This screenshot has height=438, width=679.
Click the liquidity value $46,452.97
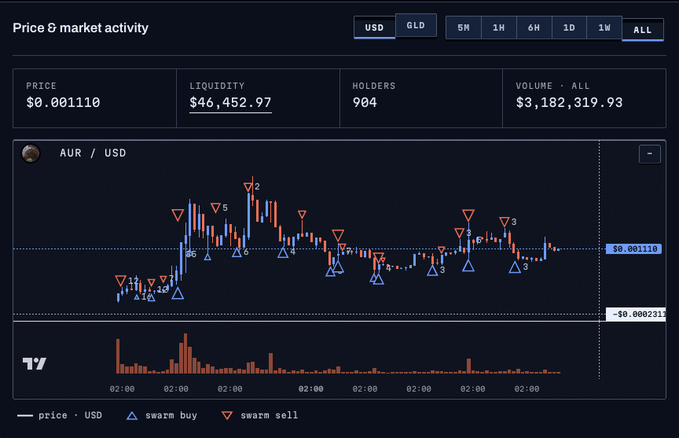point(230,103)
